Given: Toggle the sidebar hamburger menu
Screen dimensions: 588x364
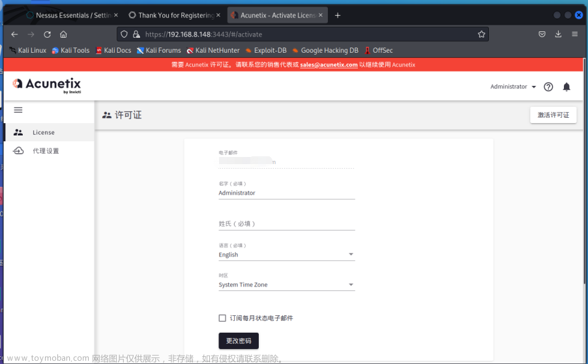Looking at the screenshot, I should coord(18,110).
